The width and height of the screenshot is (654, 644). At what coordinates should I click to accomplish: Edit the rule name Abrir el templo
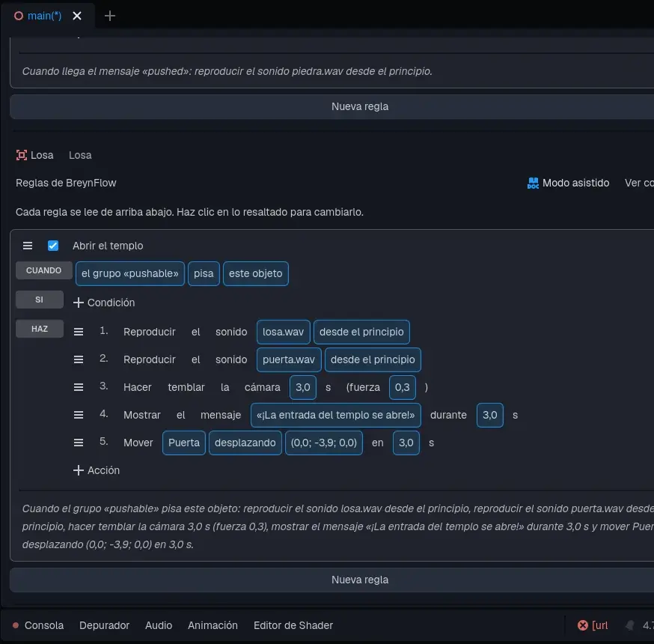[x=108, y=246]
